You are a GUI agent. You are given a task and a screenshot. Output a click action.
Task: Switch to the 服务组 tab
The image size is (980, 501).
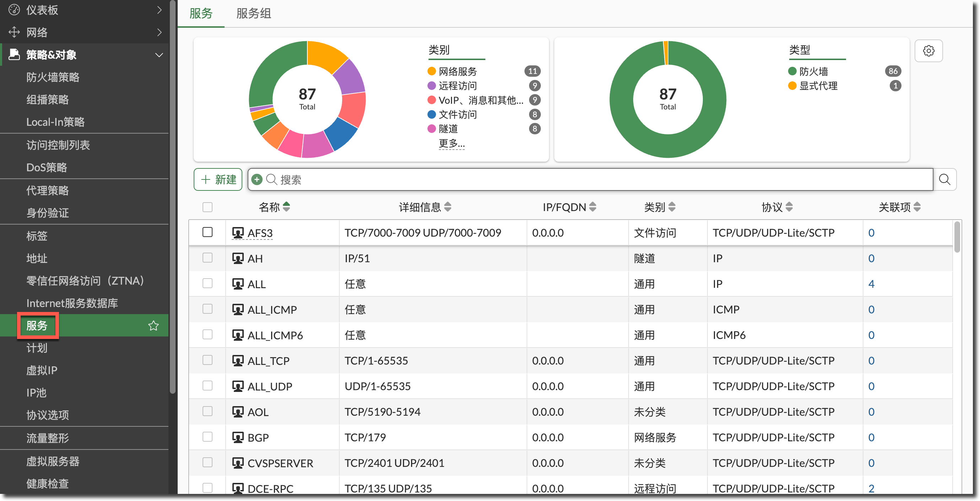coord(254,14)
